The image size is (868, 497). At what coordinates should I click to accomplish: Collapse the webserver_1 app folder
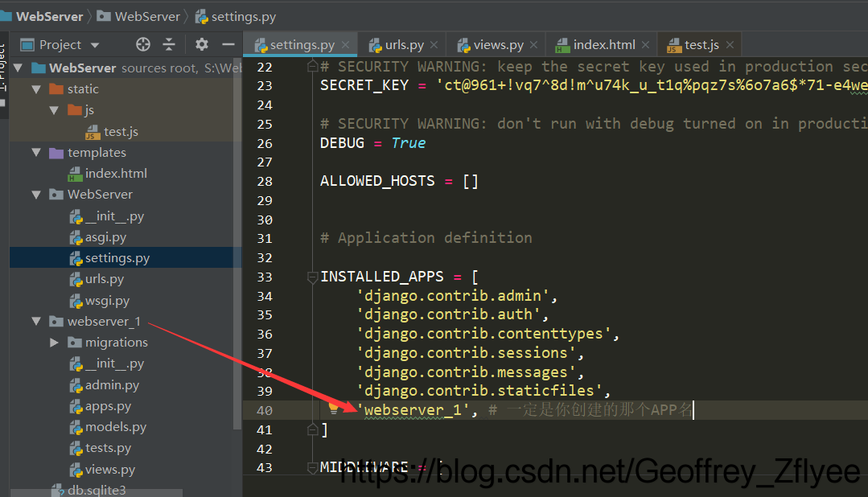coord(36,321)
